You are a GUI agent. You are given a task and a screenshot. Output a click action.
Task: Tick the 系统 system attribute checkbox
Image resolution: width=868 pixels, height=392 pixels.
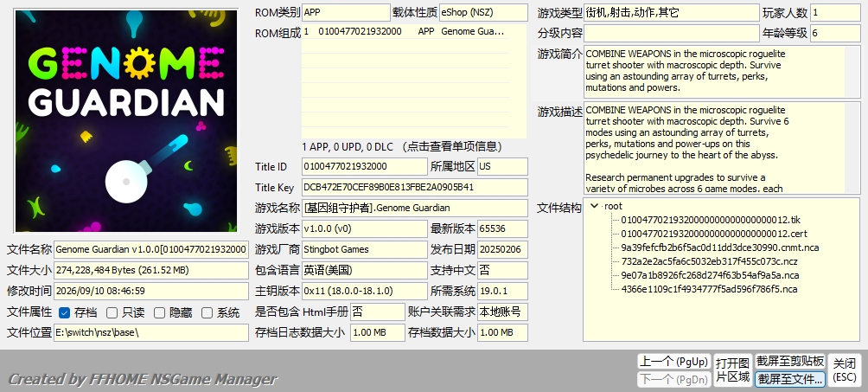pos(207,312)
